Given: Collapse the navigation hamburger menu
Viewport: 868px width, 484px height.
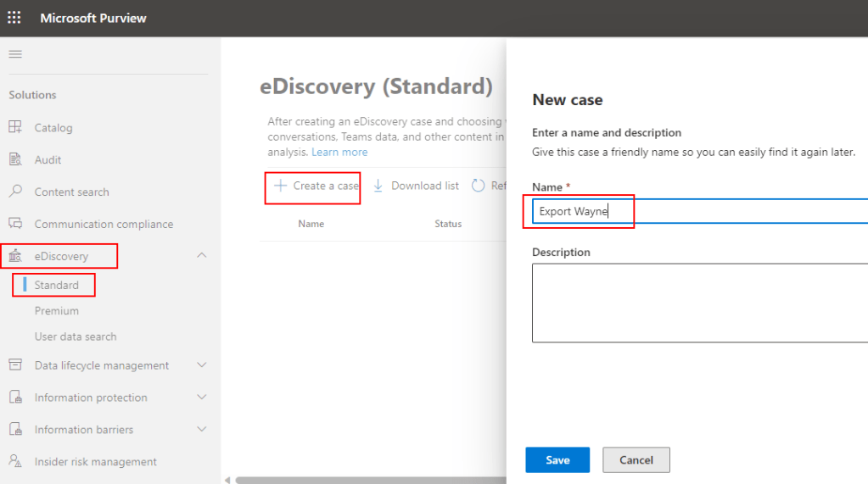Looking at the screenshot, I should click(x=15, y=54).
